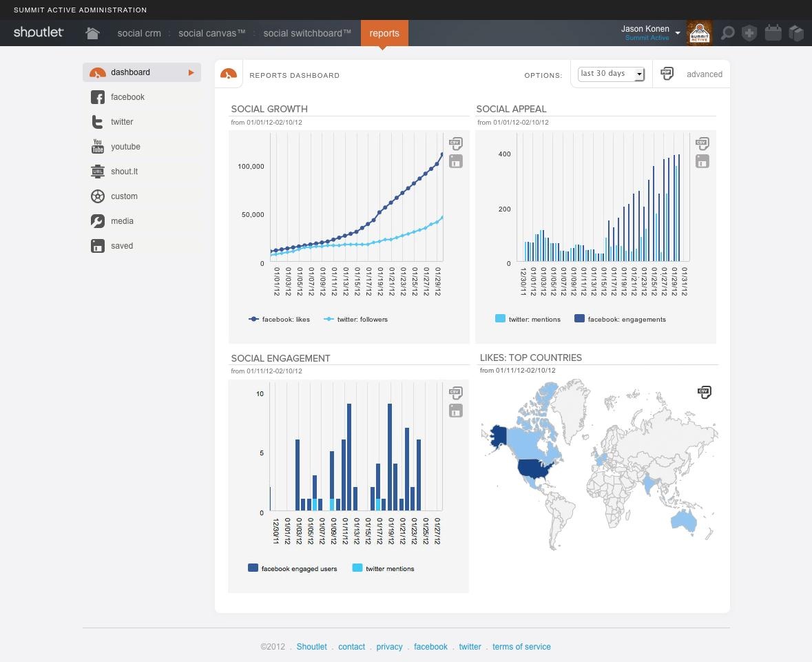Go to the home icon in navigation

pos(93,33)
